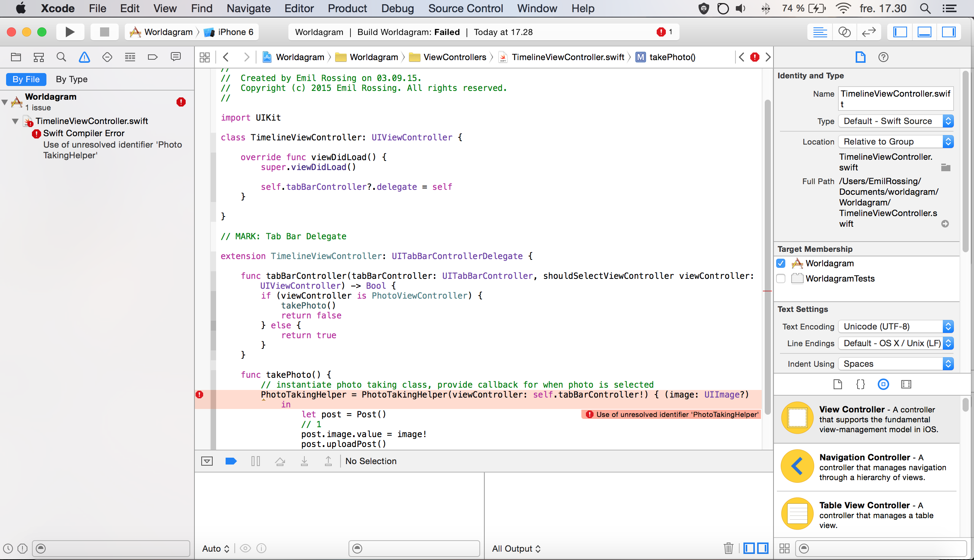Go back in editor history
This screenshot has width=974, height=560.
(x=226, y=57)
